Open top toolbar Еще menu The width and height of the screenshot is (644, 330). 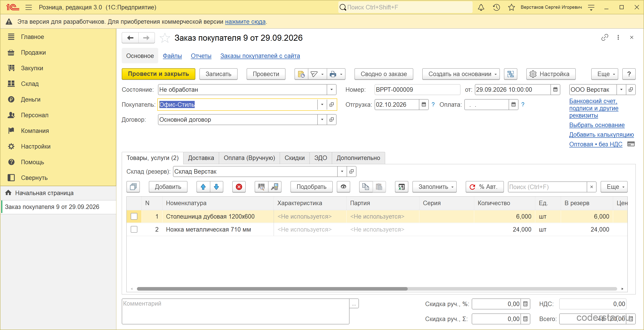point(605,74)
